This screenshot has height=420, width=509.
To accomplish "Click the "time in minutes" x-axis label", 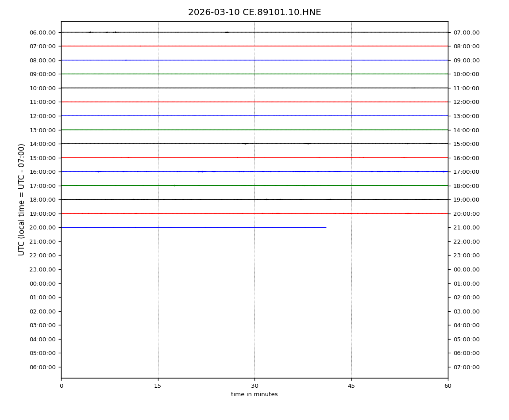I will click(254, 394).
